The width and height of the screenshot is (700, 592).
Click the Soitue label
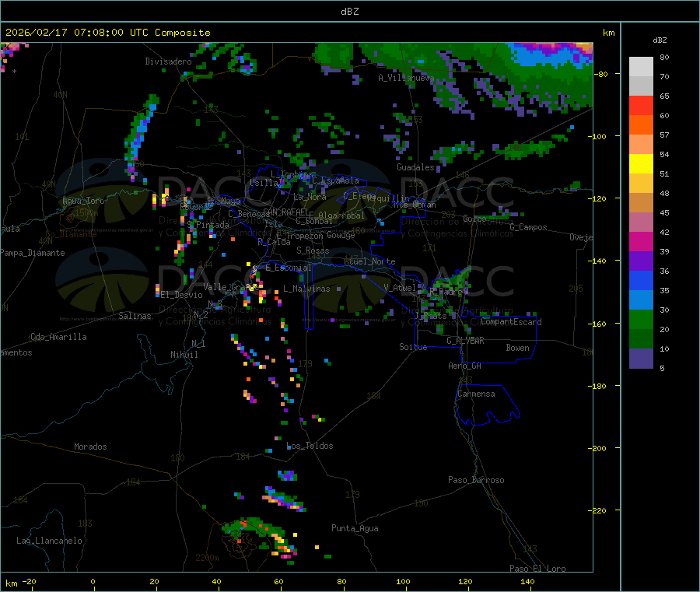click(413, 347)
